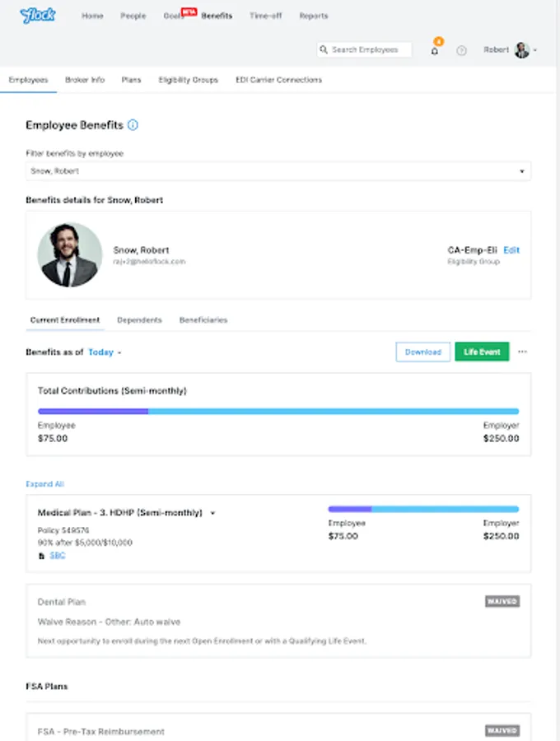Screen dimensions: 560x741
Task: Click the Flock logo icon
Action: 38,16
